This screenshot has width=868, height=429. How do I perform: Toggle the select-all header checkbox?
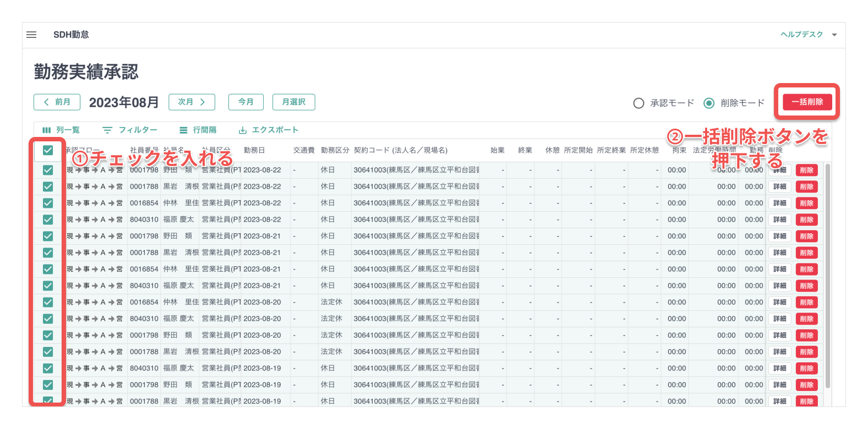[x=48, y=150]
